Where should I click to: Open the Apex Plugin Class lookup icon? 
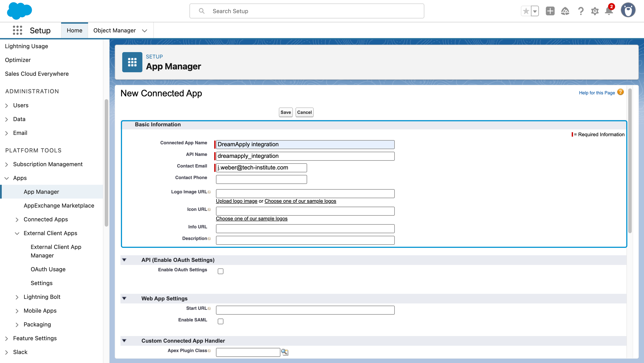coord(285,352)
